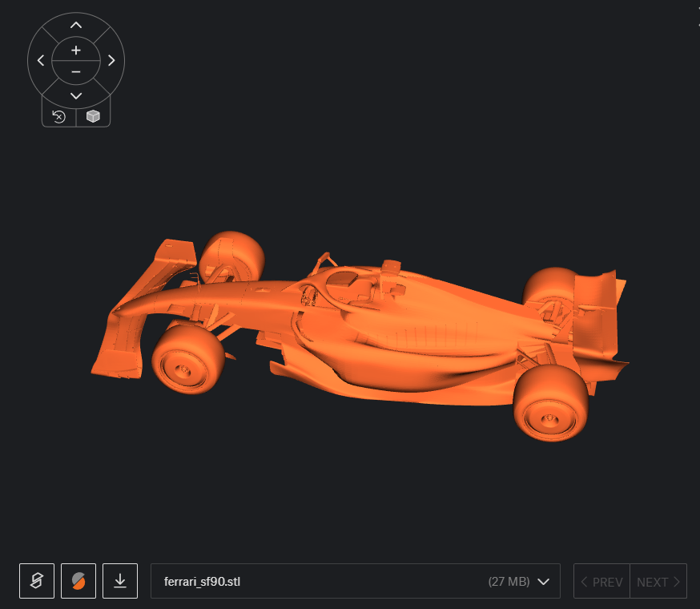Zoom out with the minus control
The width and height of the screenshot is (700, 609).
tap(76, 71)
